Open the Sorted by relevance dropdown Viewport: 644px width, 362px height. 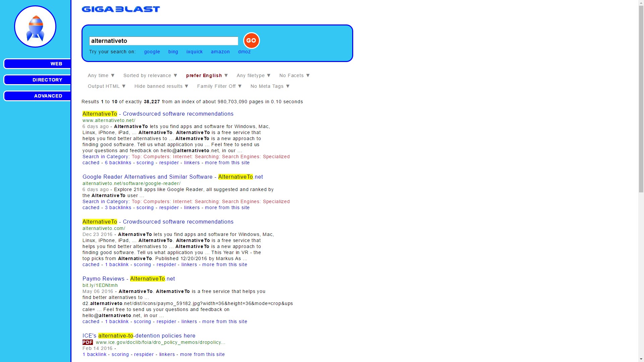click(x=150, y=75)
